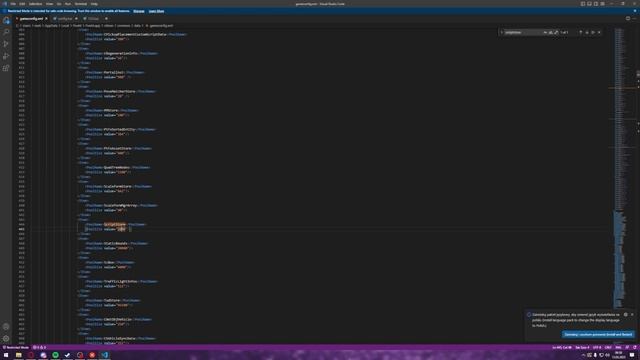Split the editor to the right
Image resolution: width=640 pixels, height=360 pixels.
(628, 18)
